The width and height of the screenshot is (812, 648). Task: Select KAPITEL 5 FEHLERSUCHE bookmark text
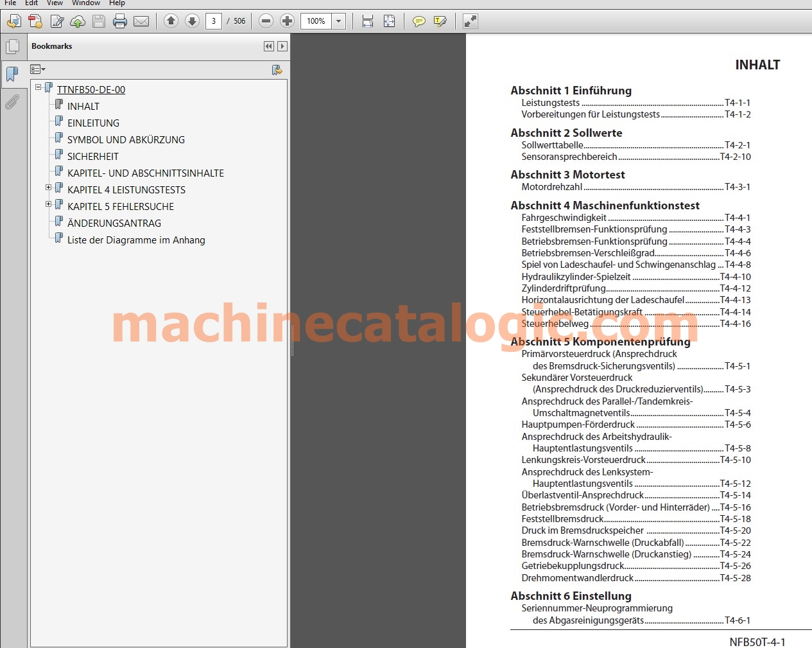[121, 207]
